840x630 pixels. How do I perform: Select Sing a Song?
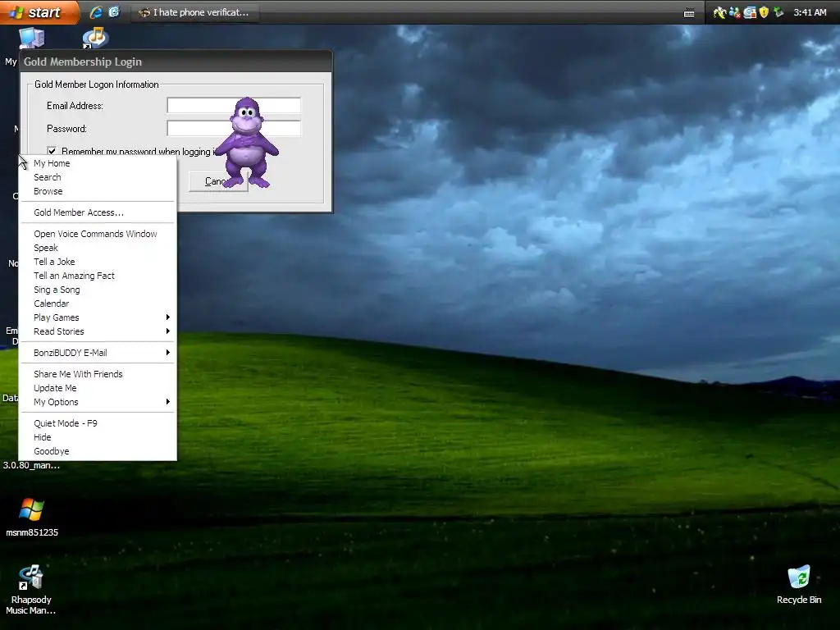coord(98,290)
